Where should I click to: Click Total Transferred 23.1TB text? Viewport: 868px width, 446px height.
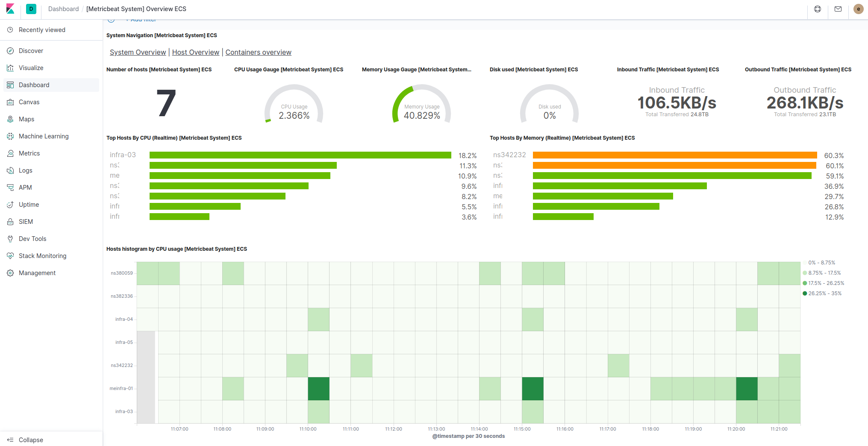(805, 114)
